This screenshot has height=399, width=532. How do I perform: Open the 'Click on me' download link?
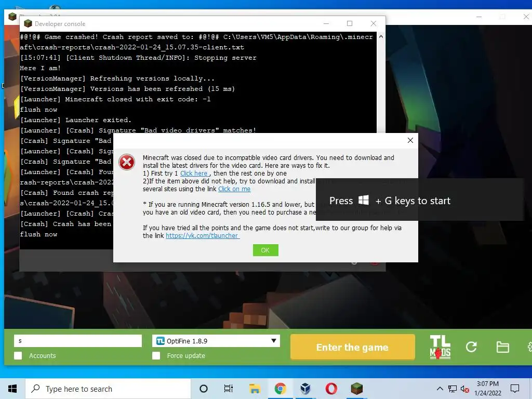click(x=234, y=189)
